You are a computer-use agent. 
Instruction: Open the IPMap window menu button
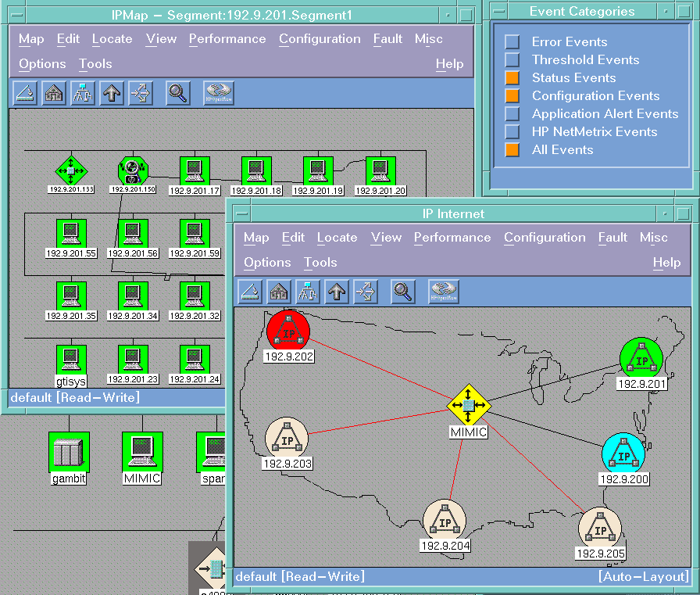(x=17, y=15)
